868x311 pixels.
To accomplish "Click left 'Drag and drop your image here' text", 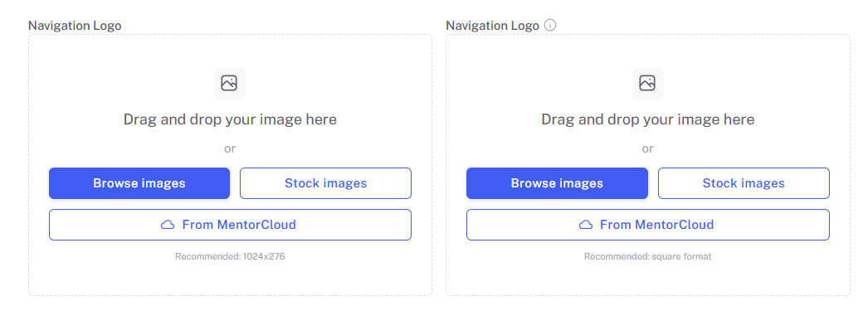I will (x=230, y=119).
